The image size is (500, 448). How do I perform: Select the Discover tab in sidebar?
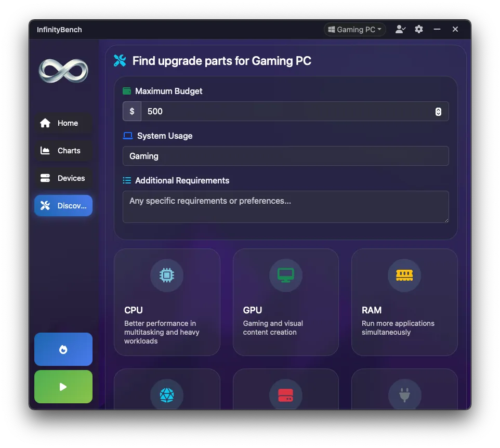pyautogui.click(x=63, y=206)
